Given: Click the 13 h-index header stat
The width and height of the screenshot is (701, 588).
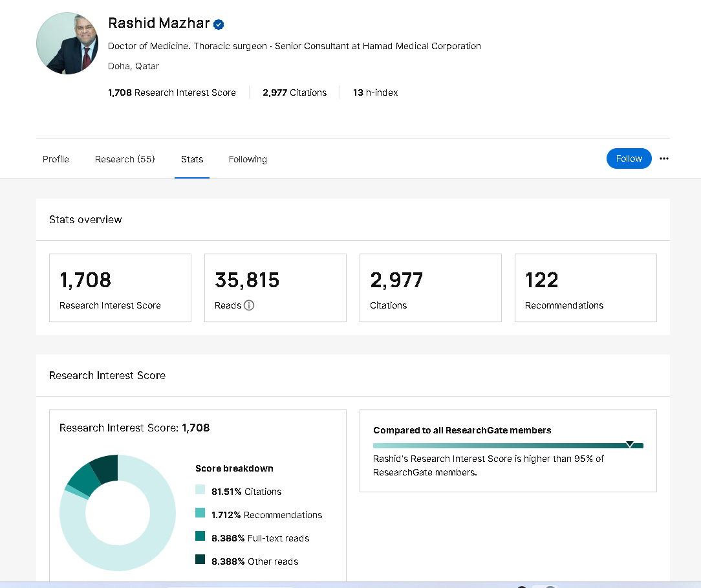Looking at the screenshot, I should point(375,93).
